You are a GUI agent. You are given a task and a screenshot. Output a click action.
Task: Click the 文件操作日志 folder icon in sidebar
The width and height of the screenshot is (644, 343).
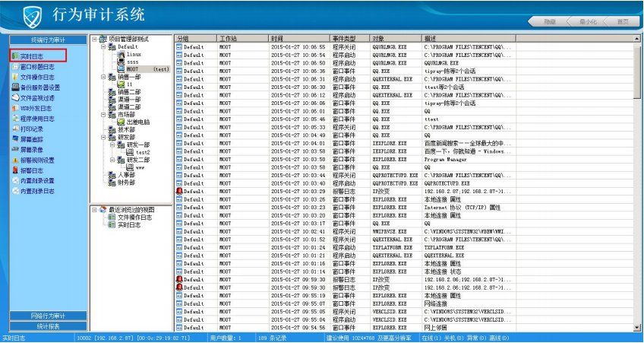[15, 77]
